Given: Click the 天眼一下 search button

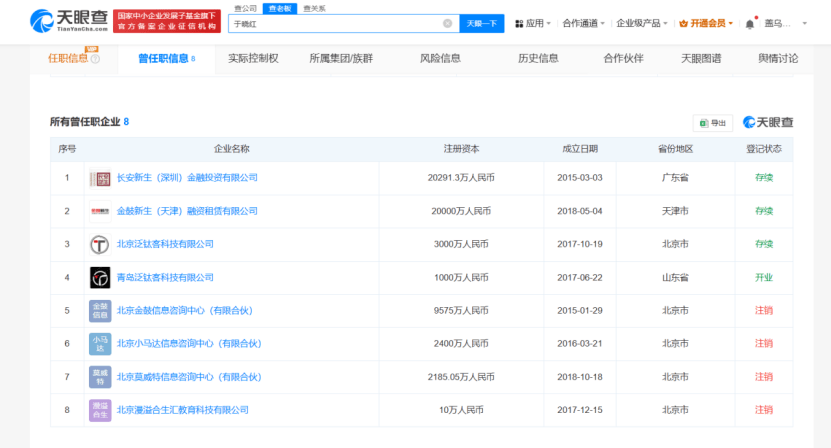Looking at the screenshot, I should coord(481,23).
